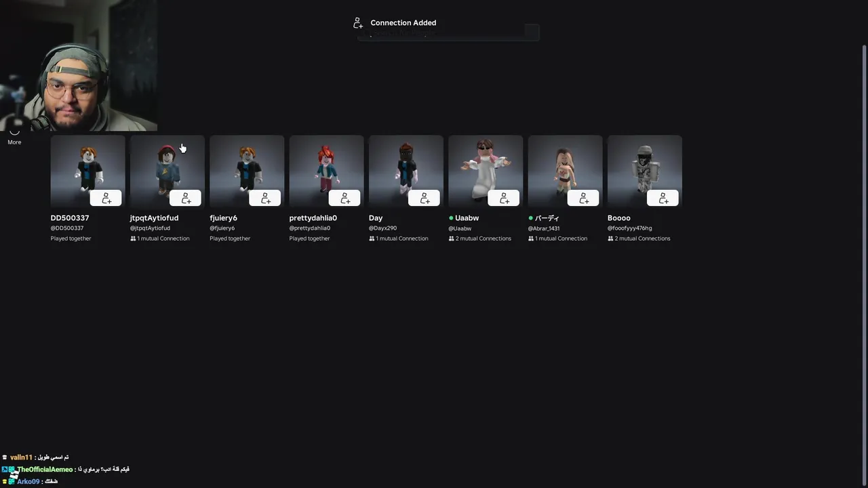This screenshot has height=488, width=868.
Task: Click TheOfficialAemeo chat username
Action: tap(45, 470)
